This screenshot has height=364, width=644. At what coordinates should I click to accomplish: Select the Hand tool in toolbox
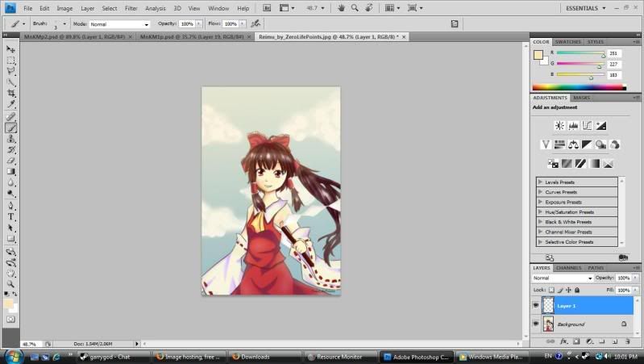pyautogui.click(x=10, y=274)
